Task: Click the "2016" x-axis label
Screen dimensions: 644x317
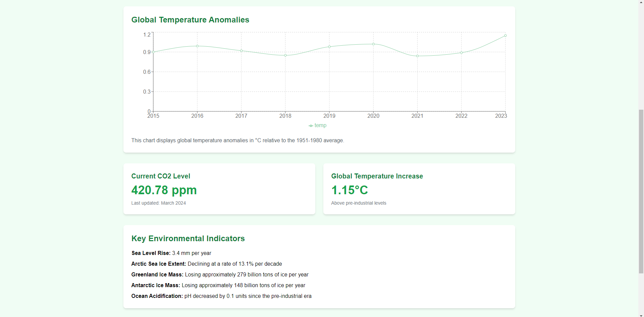Action: tap(197, 116)
